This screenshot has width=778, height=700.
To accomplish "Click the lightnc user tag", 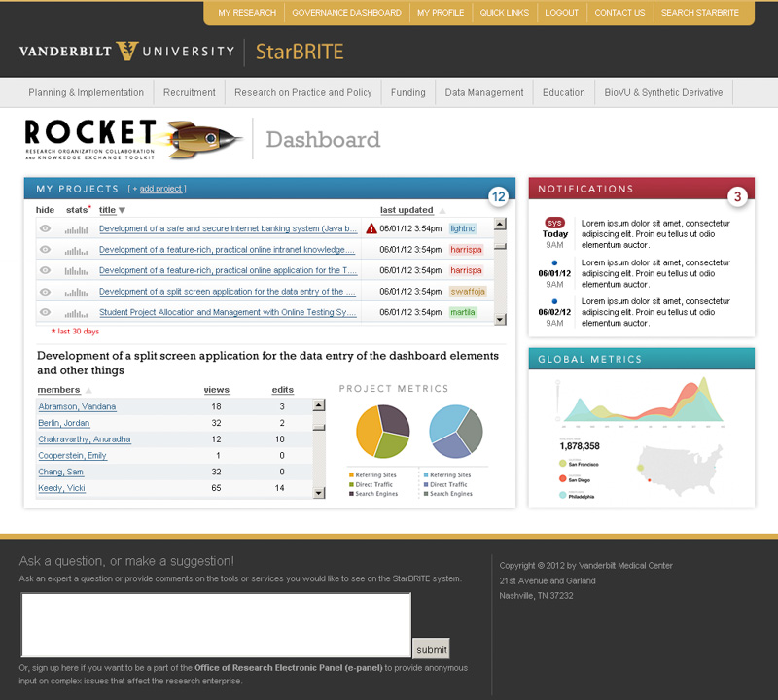I will click(x=463, y=228).
